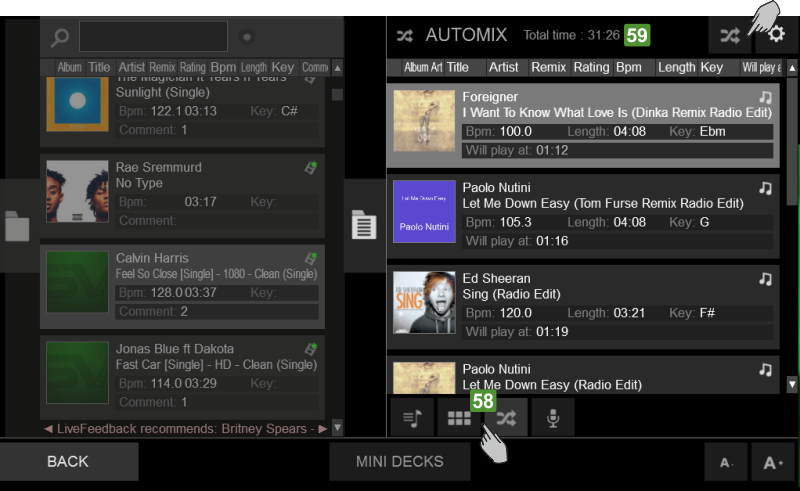Viewport: 800px width, 491px height.
Task: Click music note icon on Ed Sheeran track
Action: (765, 279)
